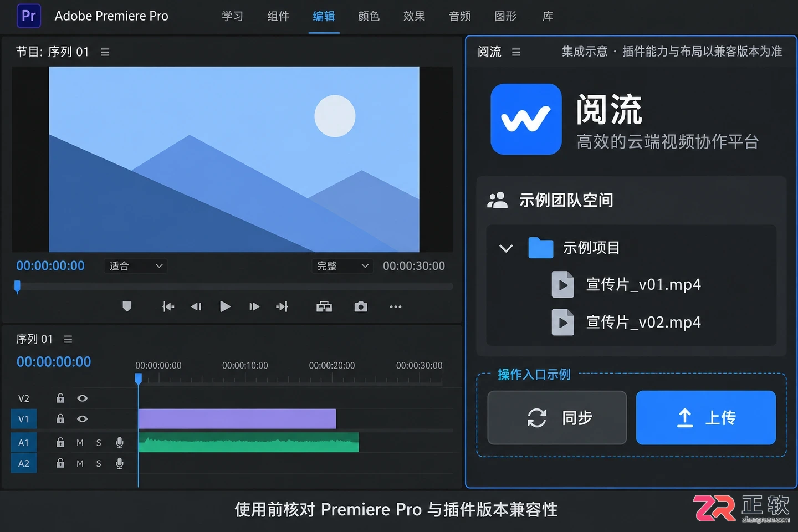Switch to the 学习 workspace tab
The width and height of the screenshot is (798, 532).
pyautogui.click(x=233, y=16)
